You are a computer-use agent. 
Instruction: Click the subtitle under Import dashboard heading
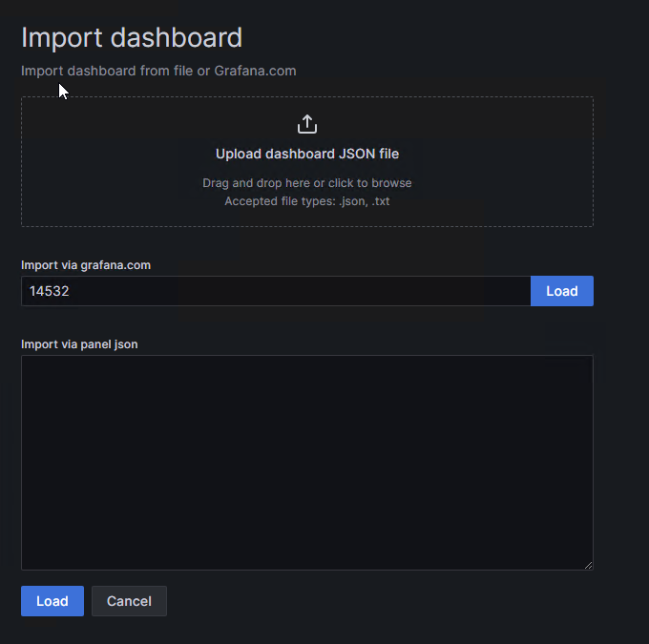tap(158, 71)
